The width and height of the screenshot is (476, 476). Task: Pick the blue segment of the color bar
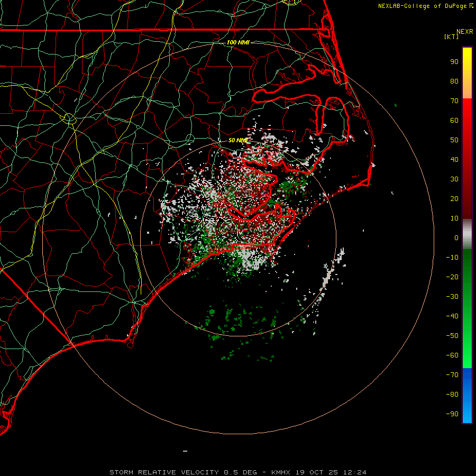[467, 396]
